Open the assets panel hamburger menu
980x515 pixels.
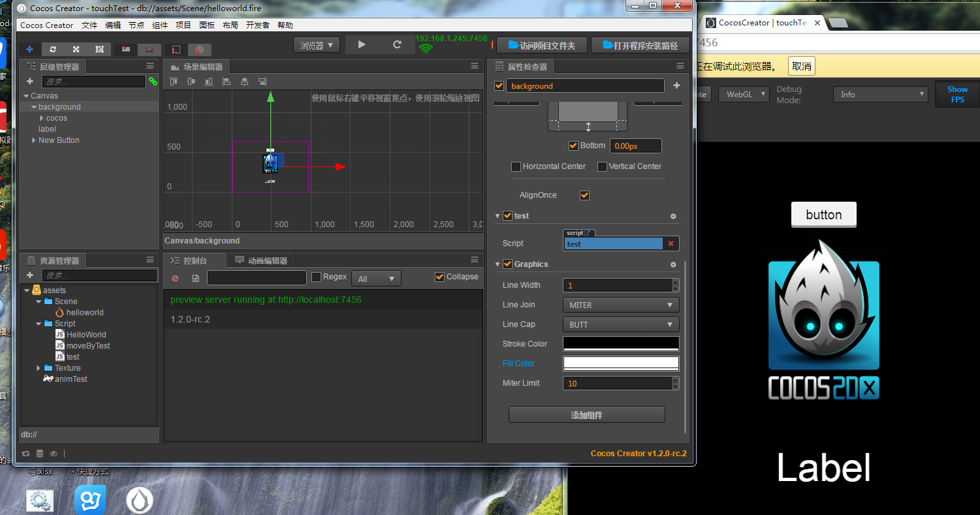150,260
